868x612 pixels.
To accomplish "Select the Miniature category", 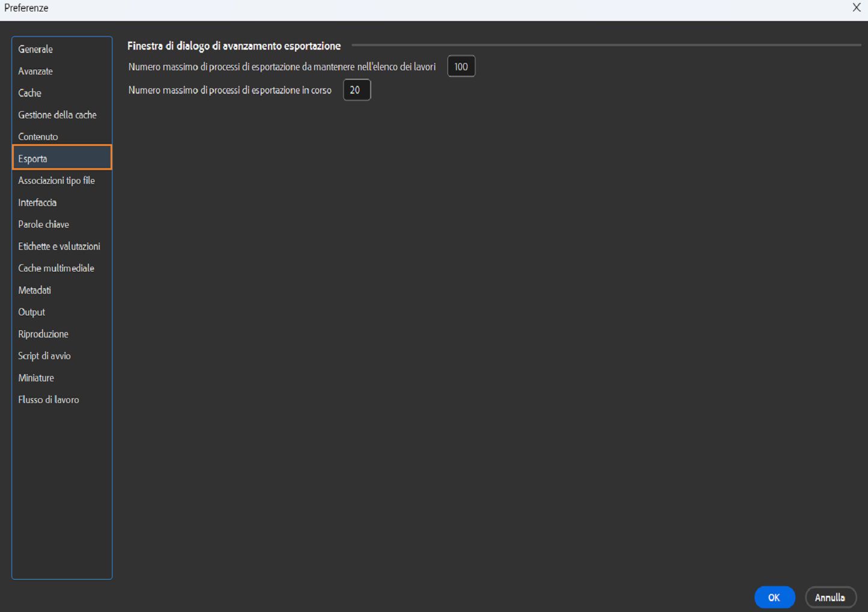I will (x=62, y=378).
